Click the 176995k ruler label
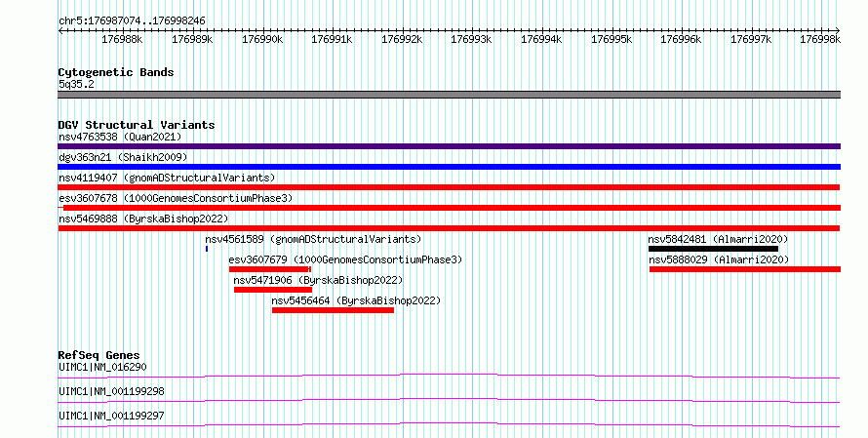The height and width of the screenshot is (438, 868). coord(612,39)
